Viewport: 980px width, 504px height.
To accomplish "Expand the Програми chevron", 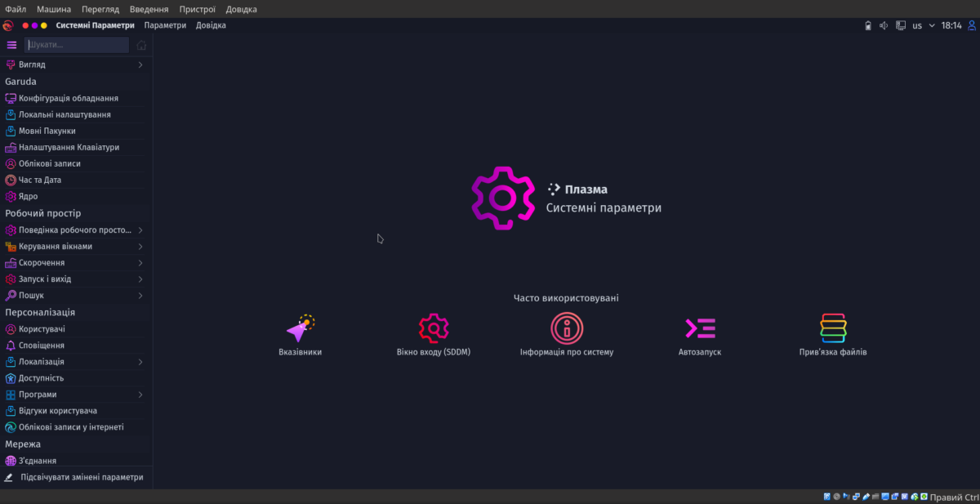I will [x=140, y=395].
